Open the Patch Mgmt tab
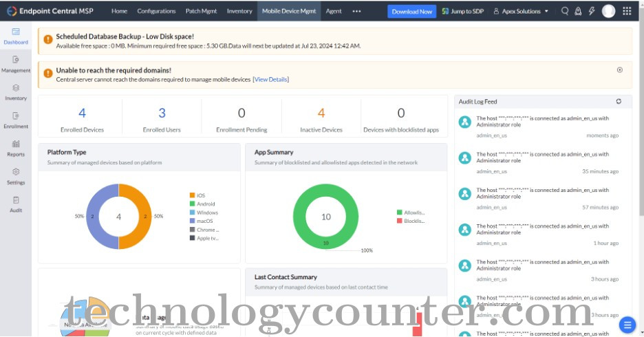The image size is (644, 337). 201,11
